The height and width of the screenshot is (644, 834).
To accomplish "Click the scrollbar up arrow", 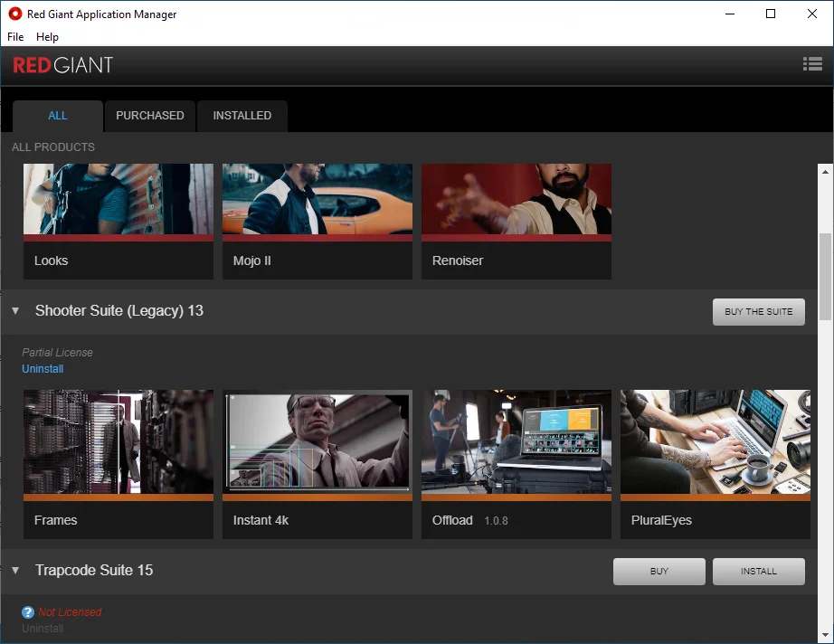I will (x=825, y=171).
